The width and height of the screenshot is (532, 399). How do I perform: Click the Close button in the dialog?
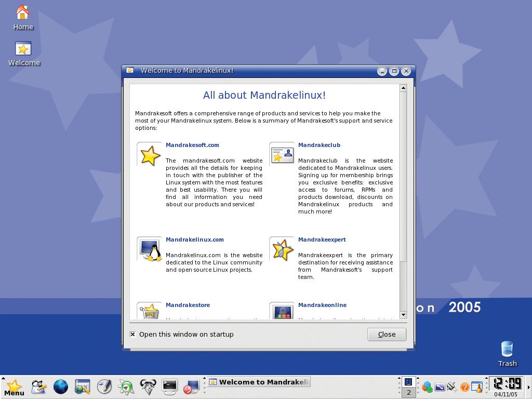[x=387, y=334]
